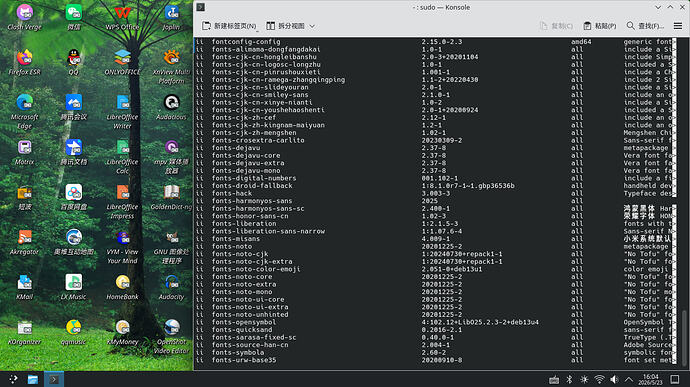Image resolution: width=690 pixels, height=387 pixels.
Task: Click the Konsole terminal scrollbar handle
Action: click(x=684, y=337)
